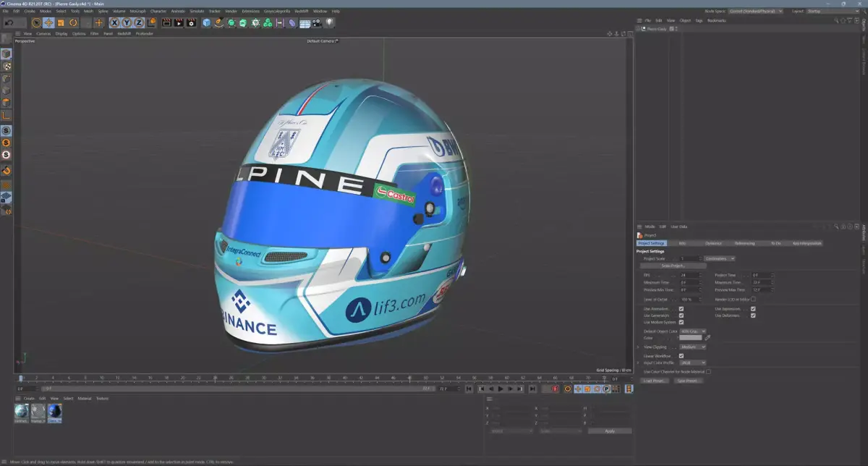Uncheck Use Motion System checkbox

pyautogui.click(x=681, y=322)
